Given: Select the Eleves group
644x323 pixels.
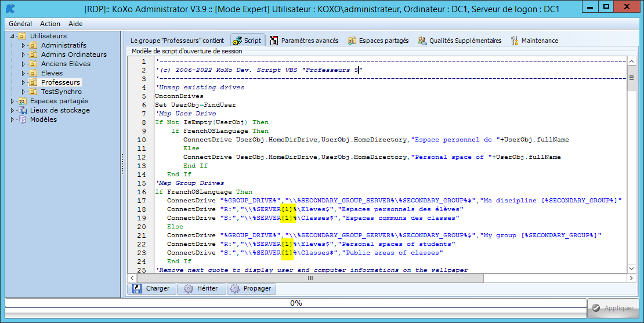Looking at the screenshot, I should point(52,73).
